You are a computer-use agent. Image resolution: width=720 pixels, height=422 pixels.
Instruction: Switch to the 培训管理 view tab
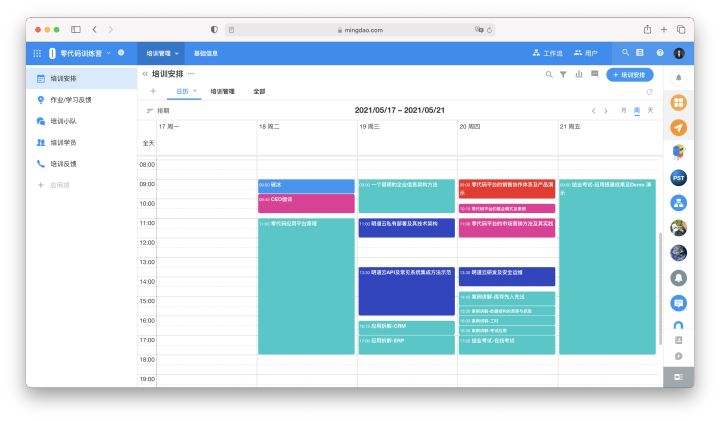222,91
